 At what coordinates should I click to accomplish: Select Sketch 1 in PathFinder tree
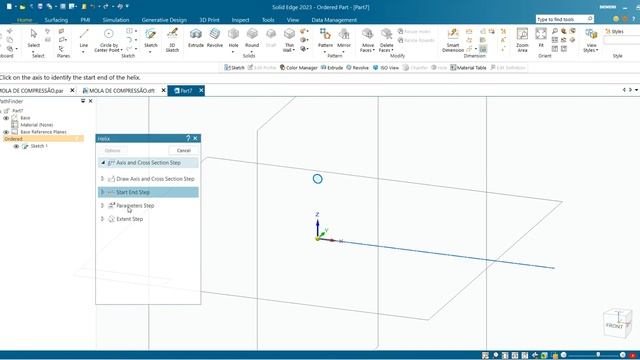(39, 146)
